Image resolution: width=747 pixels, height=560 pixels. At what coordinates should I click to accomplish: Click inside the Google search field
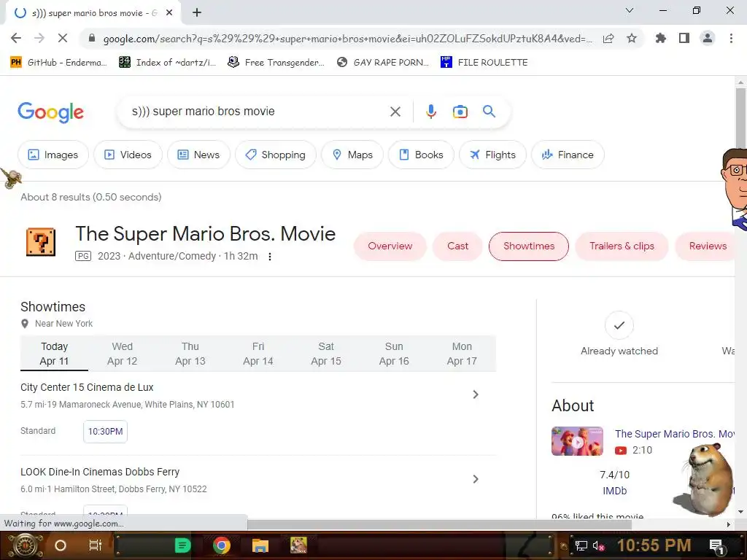(x=258, y=112)
